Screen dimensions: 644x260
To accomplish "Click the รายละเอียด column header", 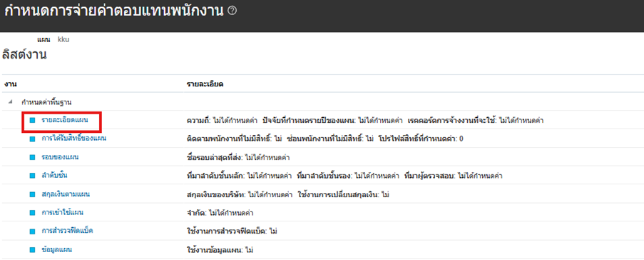I will tap(205, 84).
